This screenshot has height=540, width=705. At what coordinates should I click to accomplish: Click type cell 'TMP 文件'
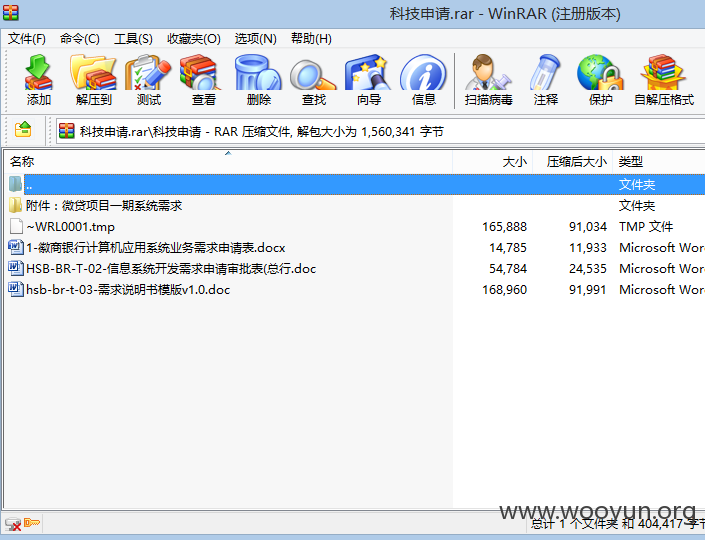[646, 227]
